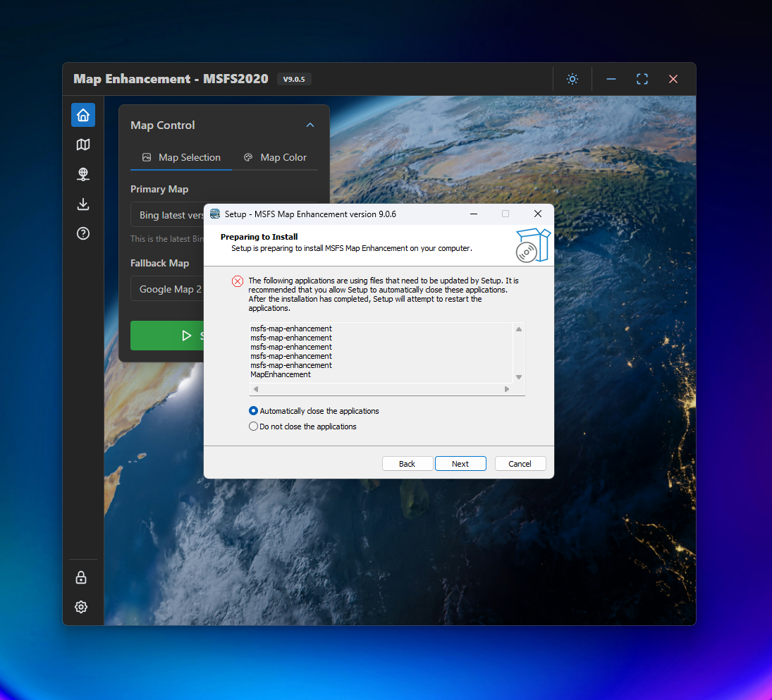The height and width of the screenshot is (700, 772).
Task: Click the applications list horizontal scrollbar
Action: (x=381, y=389)
